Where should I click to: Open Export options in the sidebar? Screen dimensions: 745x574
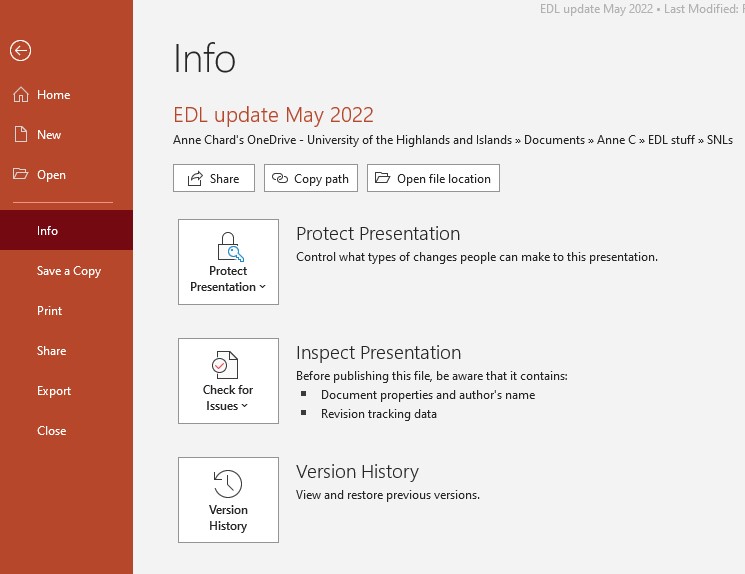(x=66, y=391)
